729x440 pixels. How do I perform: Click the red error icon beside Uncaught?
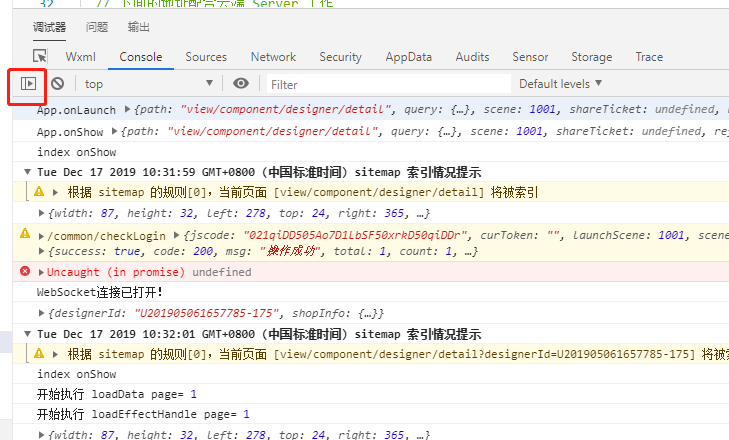(25, 272)
